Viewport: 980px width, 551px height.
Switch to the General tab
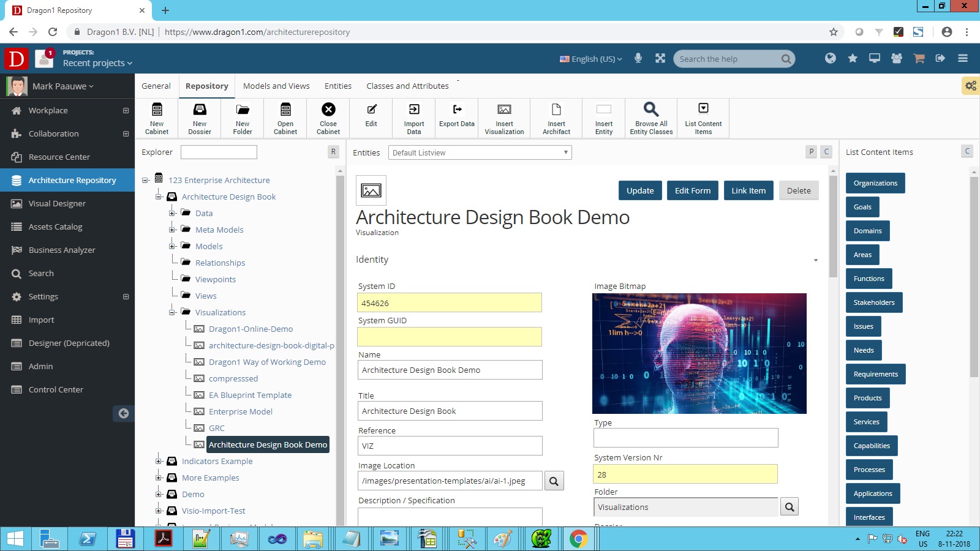pyautogui.click(x=156, y=86)
